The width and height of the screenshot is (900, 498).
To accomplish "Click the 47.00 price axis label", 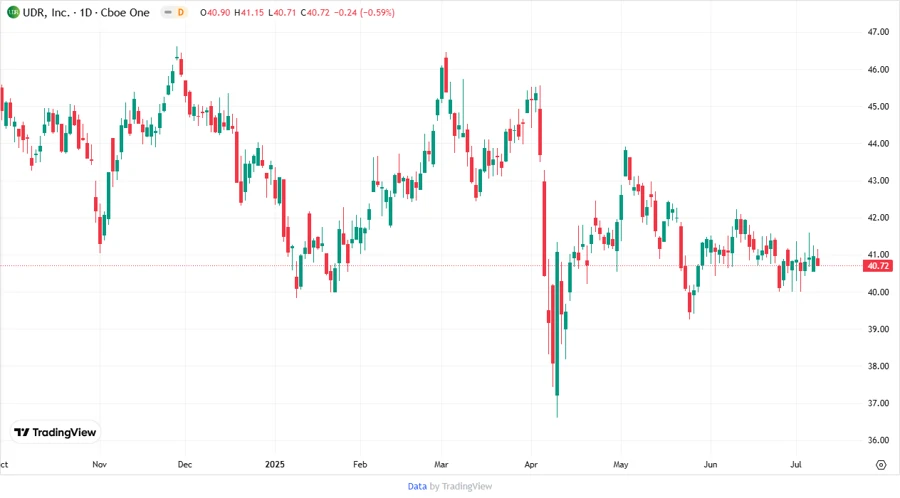I will [878, 32].
